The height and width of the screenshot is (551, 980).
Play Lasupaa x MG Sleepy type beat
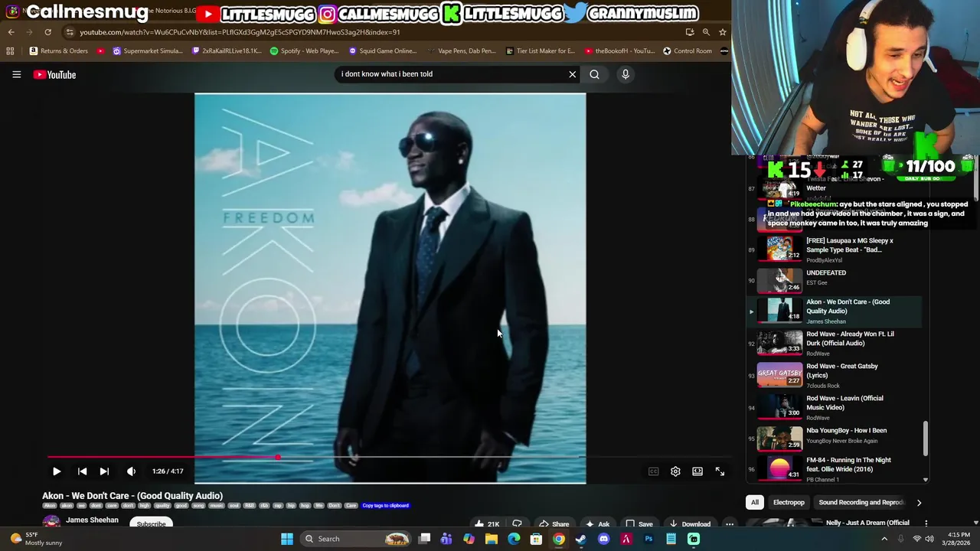(835, 249)
